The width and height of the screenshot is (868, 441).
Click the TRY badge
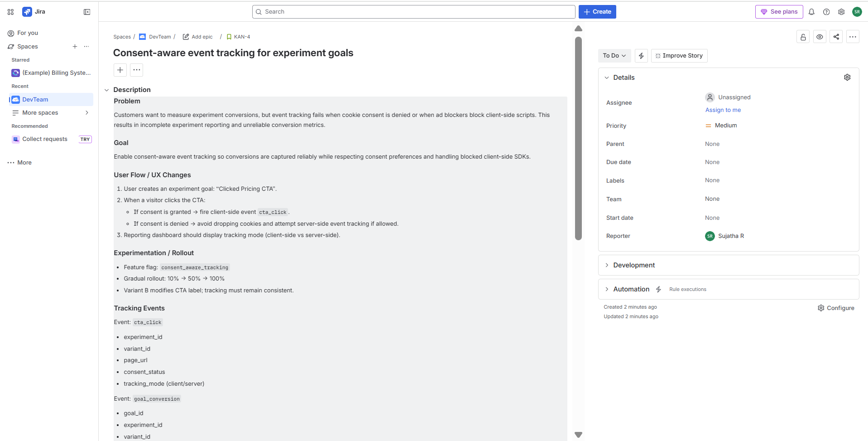(x=85, y=139)
